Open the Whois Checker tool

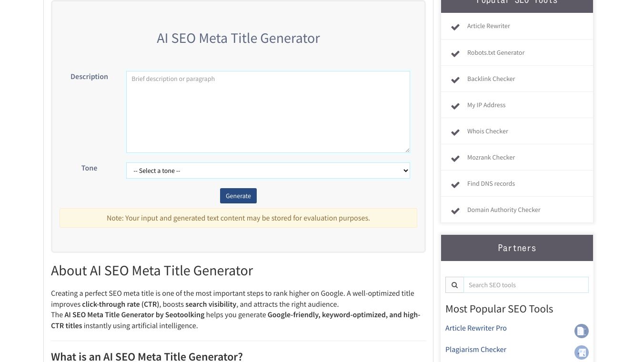point(487,131)
